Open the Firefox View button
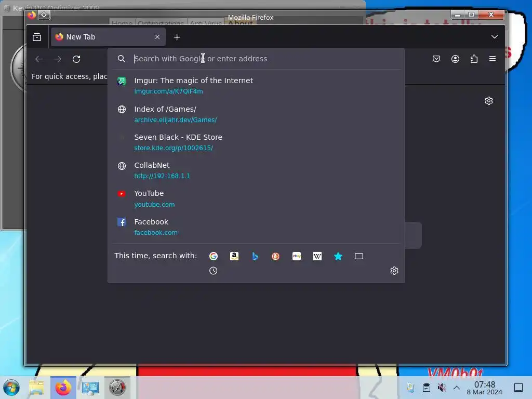The width and height of the screenshot is (532, 399). tap(37, 37)
